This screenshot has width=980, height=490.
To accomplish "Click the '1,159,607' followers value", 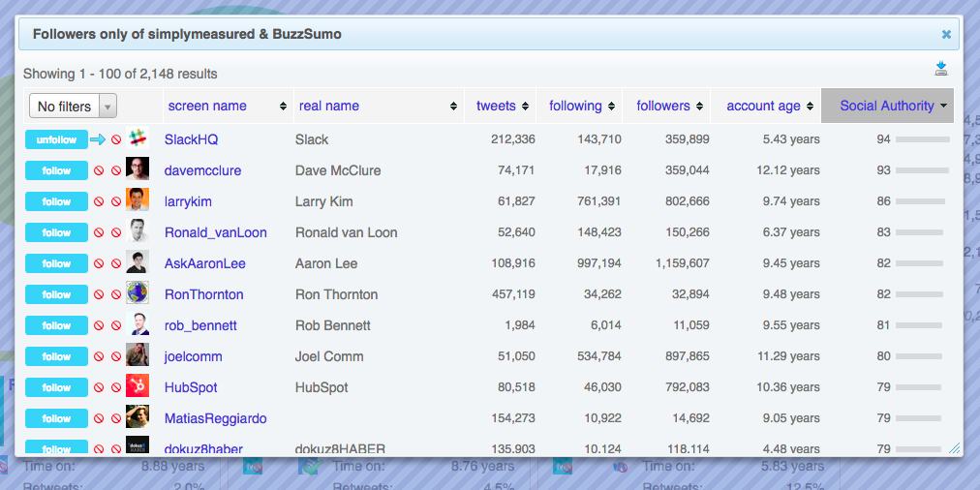I will point(683,263).
